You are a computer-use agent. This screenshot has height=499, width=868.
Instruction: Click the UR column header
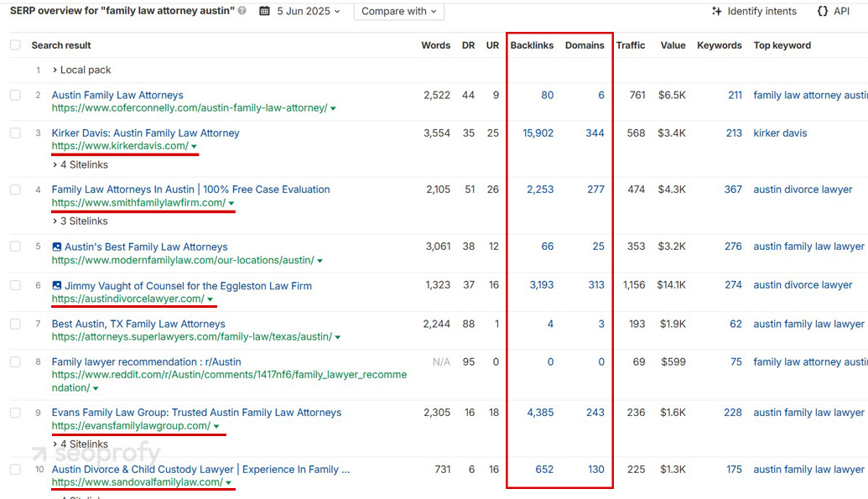coord(492,45)
